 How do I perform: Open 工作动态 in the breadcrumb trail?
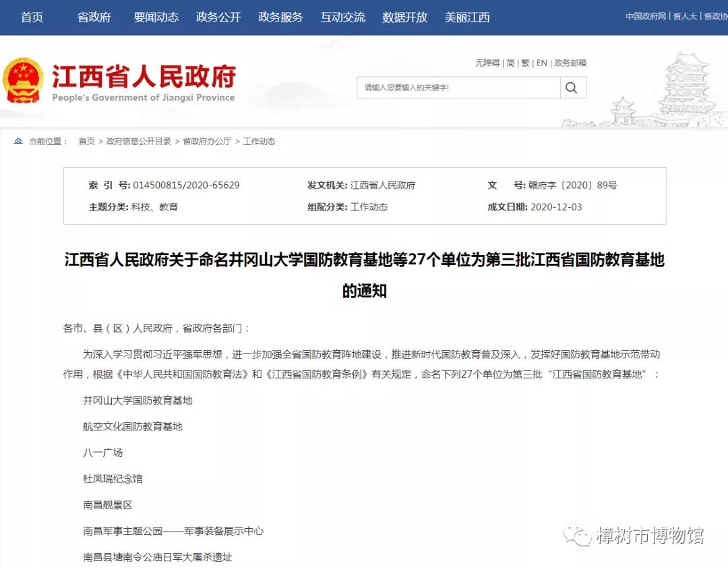(x=257, y=142)
